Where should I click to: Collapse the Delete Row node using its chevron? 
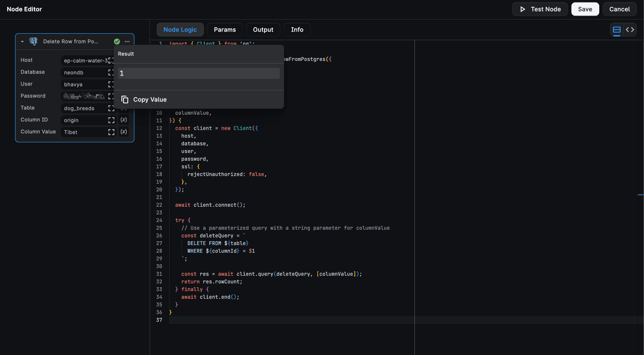22,41
